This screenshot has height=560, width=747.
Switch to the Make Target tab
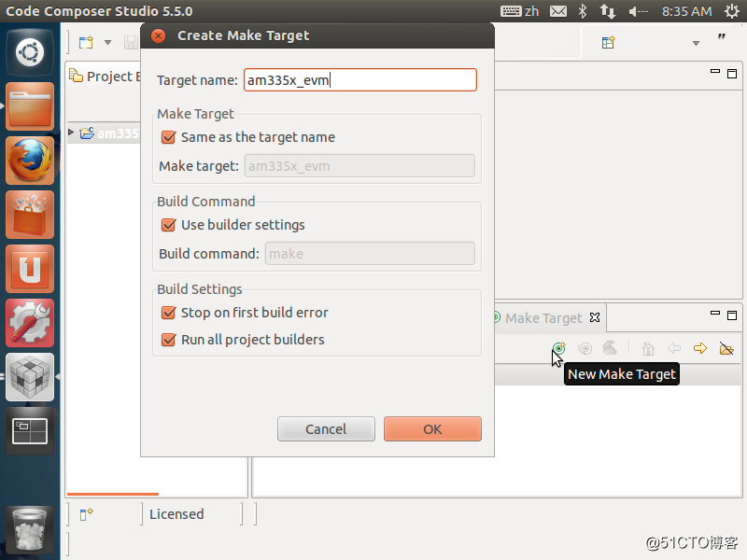543,317
